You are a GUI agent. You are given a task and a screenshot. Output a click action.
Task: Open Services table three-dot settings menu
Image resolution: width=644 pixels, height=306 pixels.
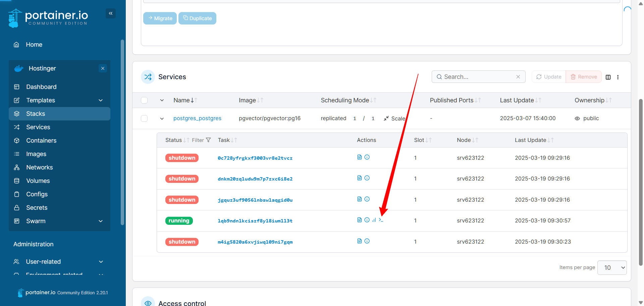(x=618, y=77)
